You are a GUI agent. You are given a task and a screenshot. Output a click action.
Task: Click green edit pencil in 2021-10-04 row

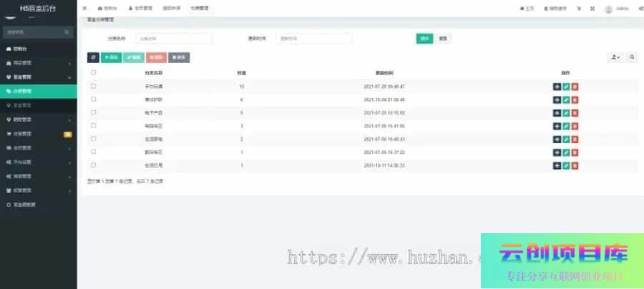tap(566, 99)
